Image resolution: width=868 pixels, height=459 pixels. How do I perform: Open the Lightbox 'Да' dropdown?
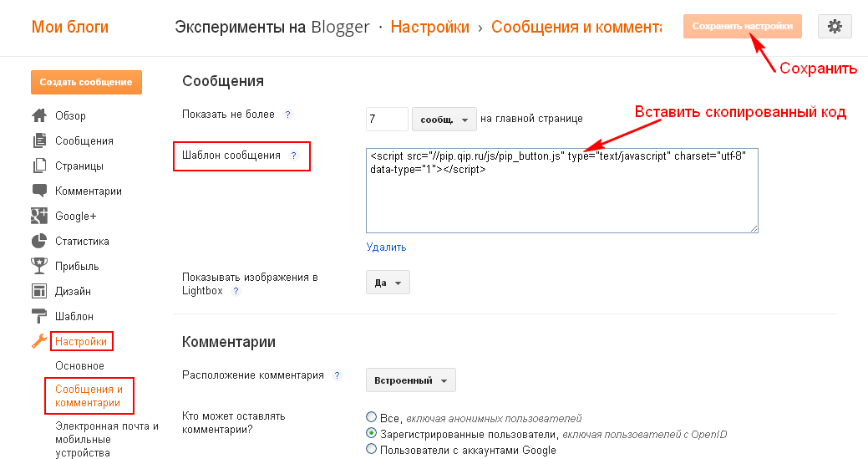pyautogui.click(x=388, y=283)
